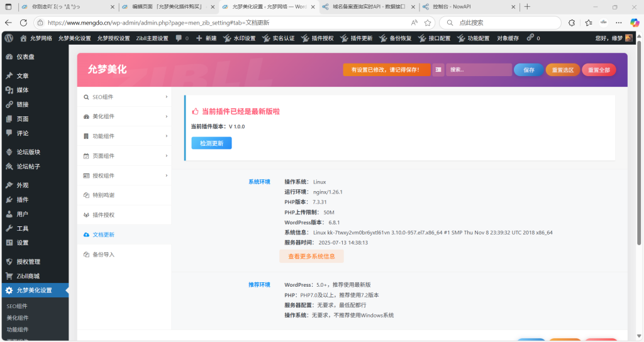The height and width of the screenshot is (342, 644).
Task: Open 允梦授权设置 in the admin bar
Action: [113, 38]
